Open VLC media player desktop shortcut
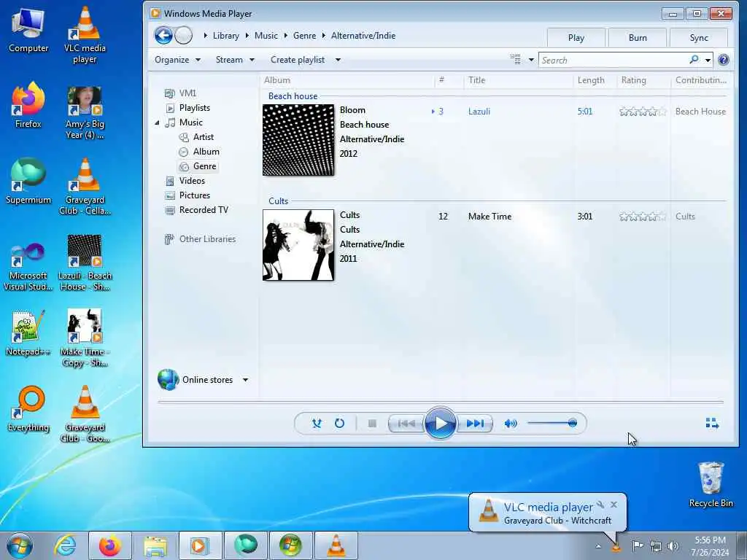 [x=85, y=35]
